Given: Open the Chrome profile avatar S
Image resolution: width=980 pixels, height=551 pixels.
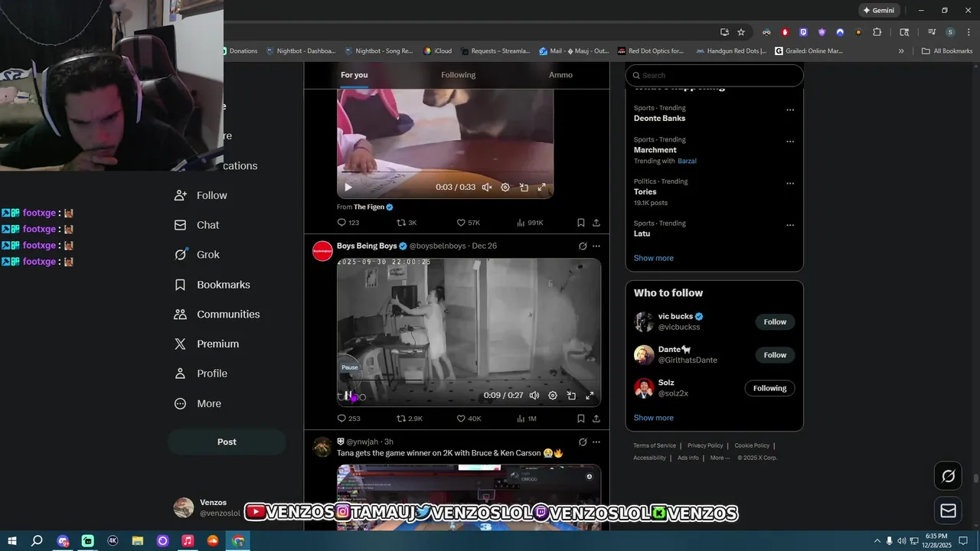Looking at the screenshot, I should tap(950, 32).
